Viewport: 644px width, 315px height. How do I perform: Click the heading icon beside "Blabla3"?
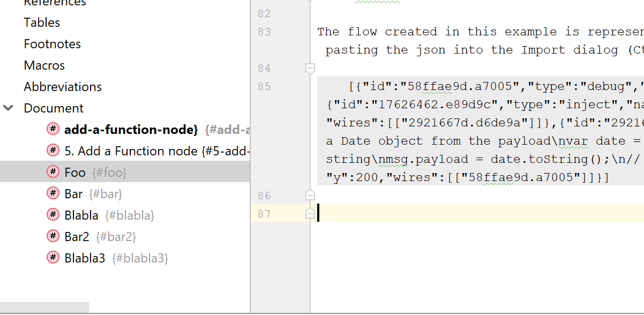point(53,258)
